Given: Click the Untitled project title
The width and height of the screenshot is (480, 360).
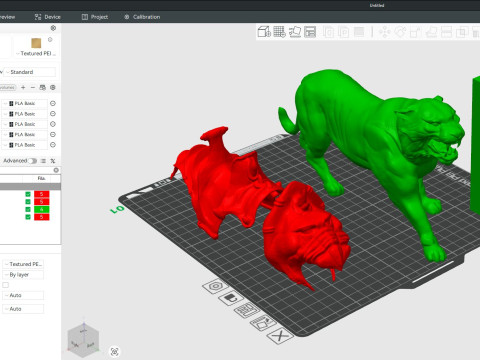Looking at the screenshot, I should pyautogui.click(x=377, y=5).
